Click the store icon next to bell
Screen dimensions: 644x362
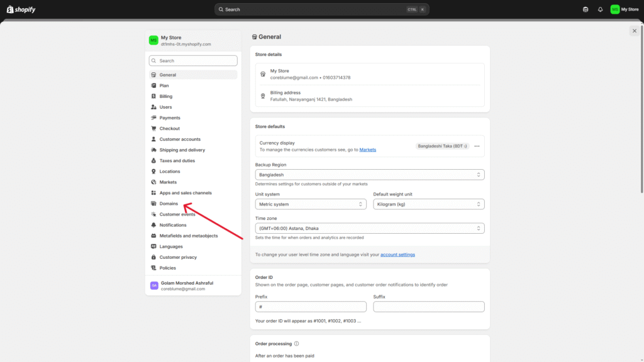pos(586,9)
